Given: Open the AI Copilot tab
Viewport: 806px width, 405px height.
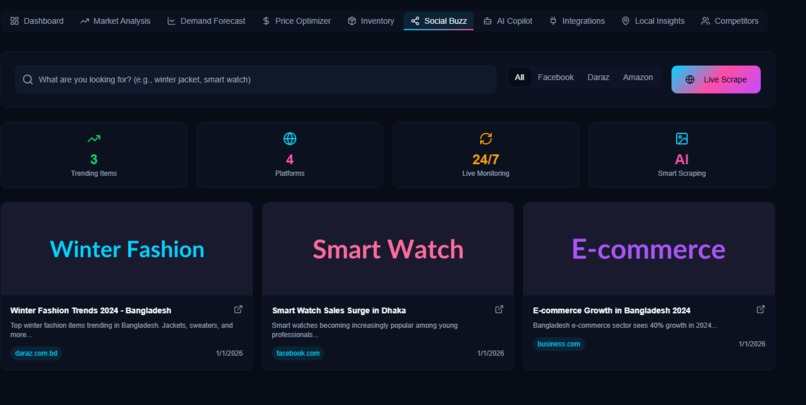Looking at the screenshot, I should (x=508, y=21).
